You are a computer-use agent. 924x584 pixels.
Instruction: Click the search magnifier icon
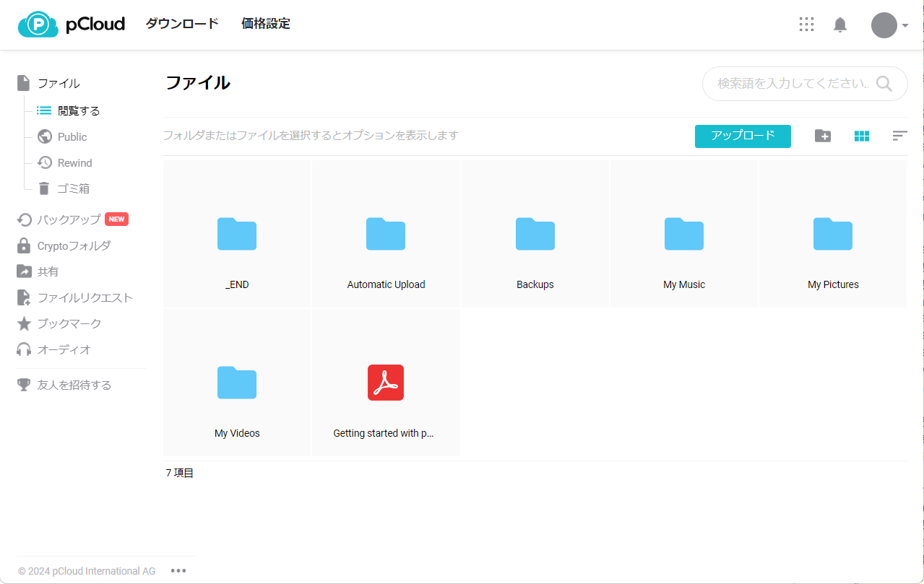pos(884,84)
